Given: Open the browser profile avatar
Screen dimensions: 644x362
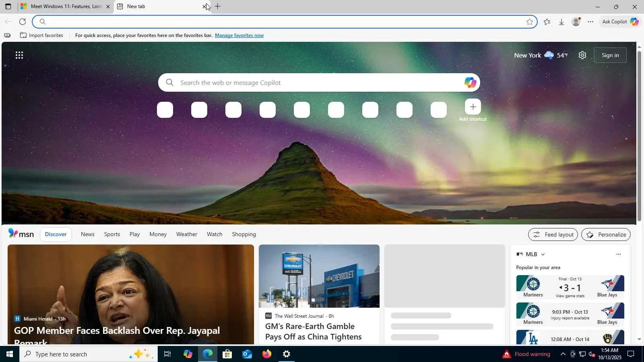Looking at the screenshot, I should point(576,22).
